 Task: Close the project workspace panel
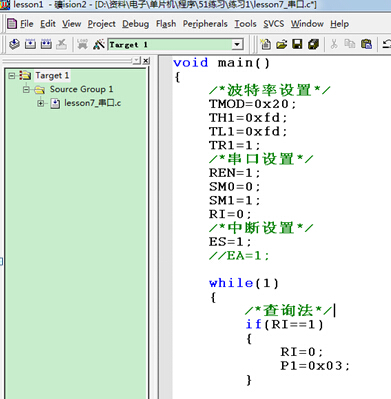[146, 61]
